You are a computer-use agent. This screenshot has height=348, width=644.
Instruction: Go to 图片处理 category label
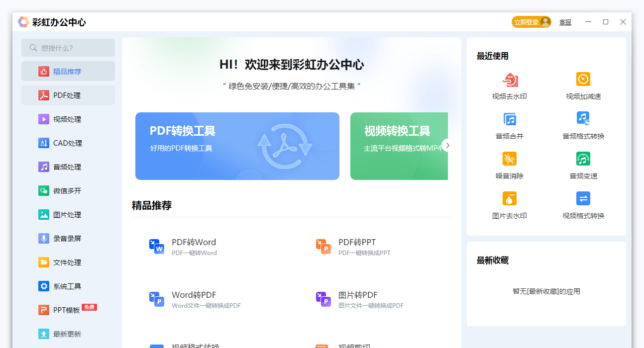click(x=67, y=215)
